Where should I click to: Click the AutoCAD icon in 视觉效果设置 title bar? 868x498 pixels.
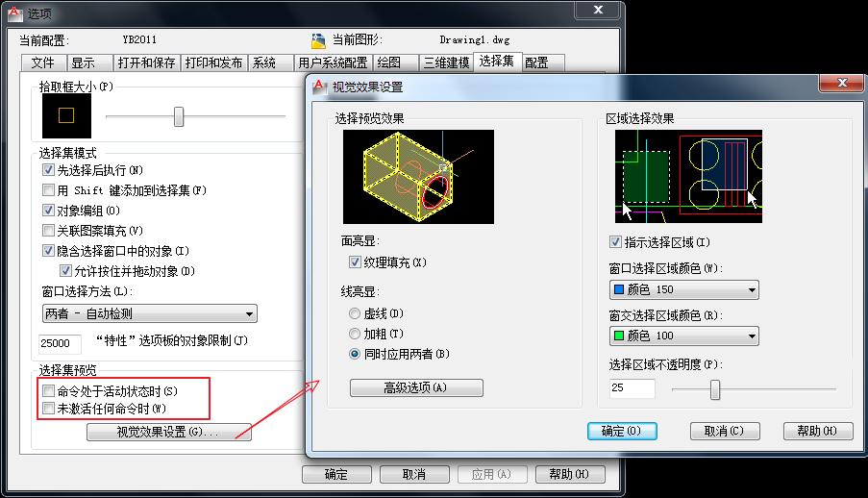tap(319, 87)
